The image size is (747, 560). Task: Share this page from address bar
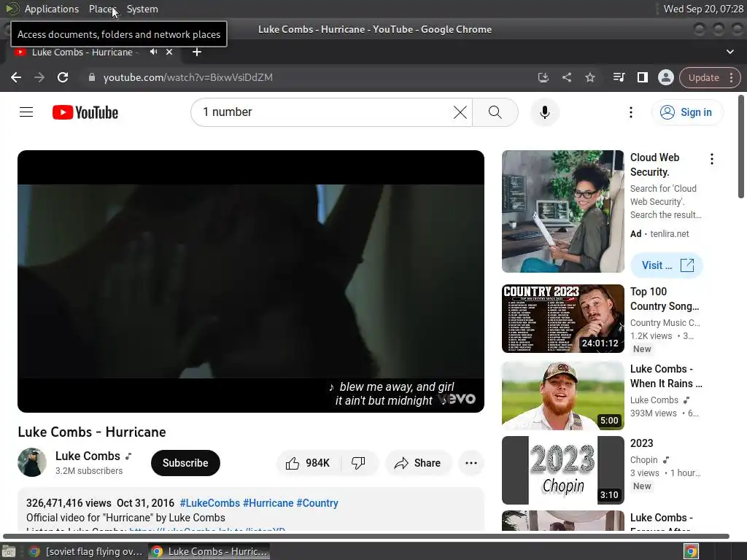click(566, 77)
